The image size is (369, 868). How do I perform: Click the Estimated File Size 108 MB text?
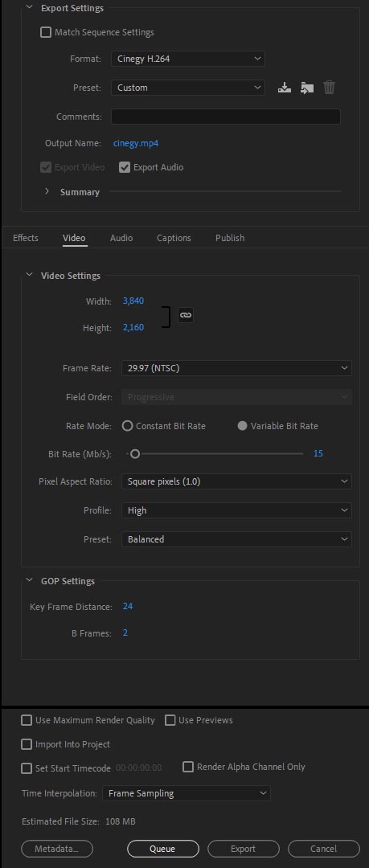(79, 821)
